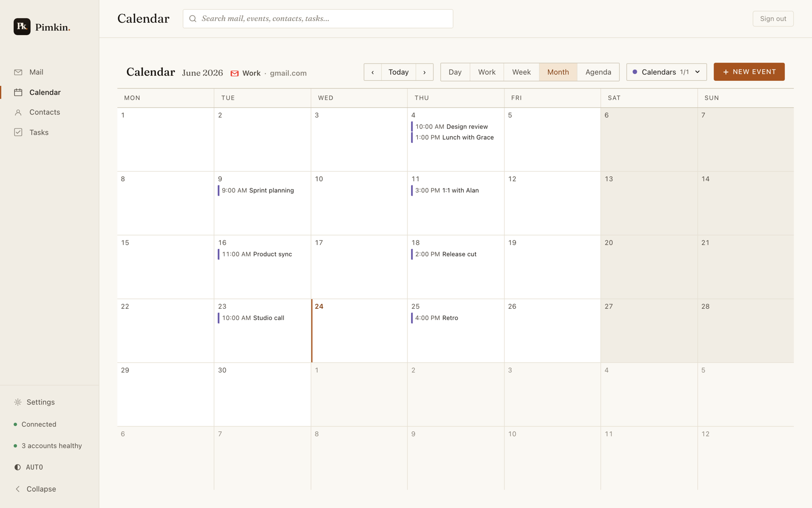Switch to the Day view tab
Screen dimensions: 812x508
[455, 72]
